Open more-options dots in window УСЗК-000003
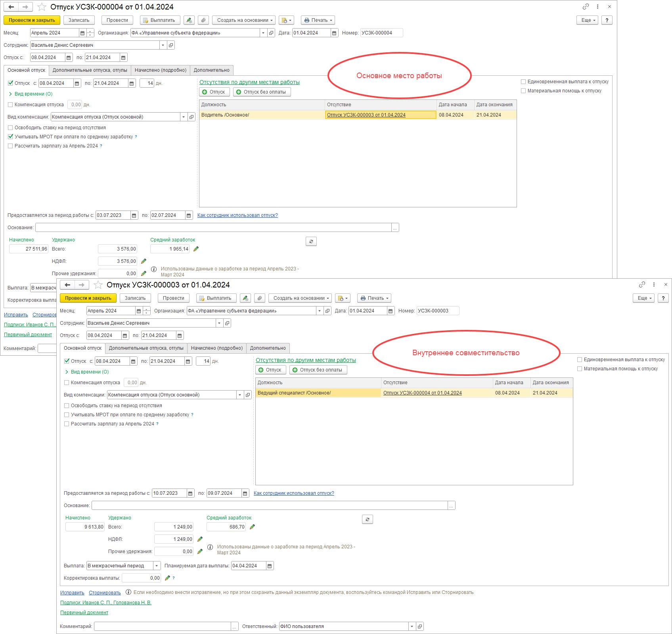This screenshot has height=634, width=672. 654,285
